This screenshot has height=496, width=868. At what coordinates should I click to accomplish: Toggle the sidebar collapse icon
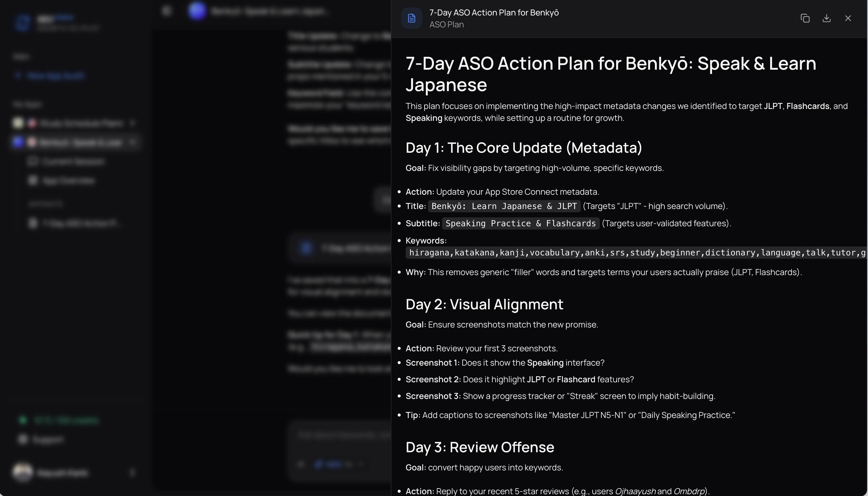[166, 11]
